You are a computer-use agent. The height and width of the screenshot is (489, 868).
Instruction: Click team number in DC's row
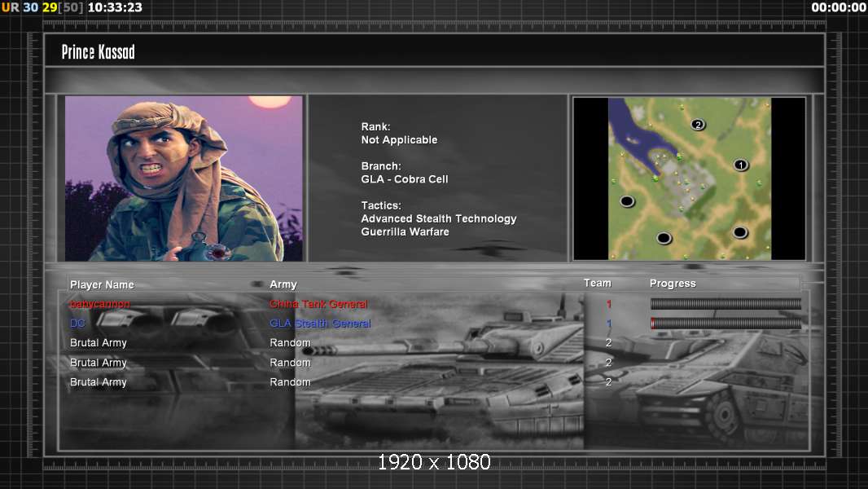[608, 324]
